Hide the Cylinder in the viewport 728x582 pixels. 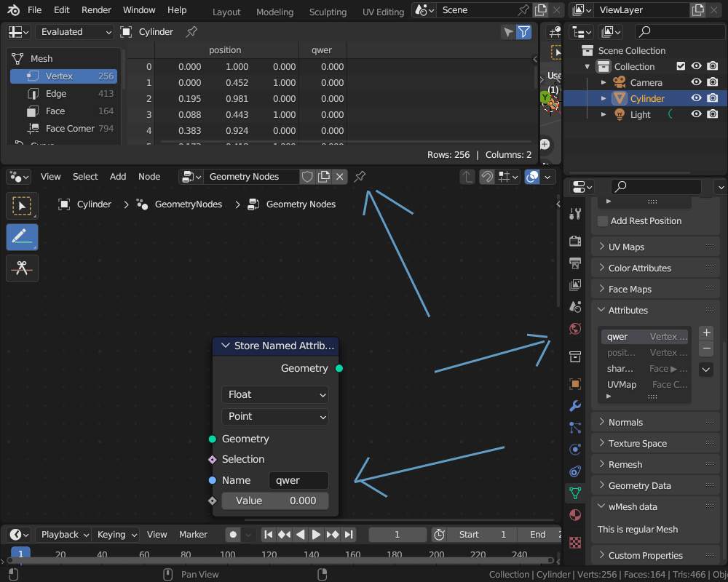(696, 98)
